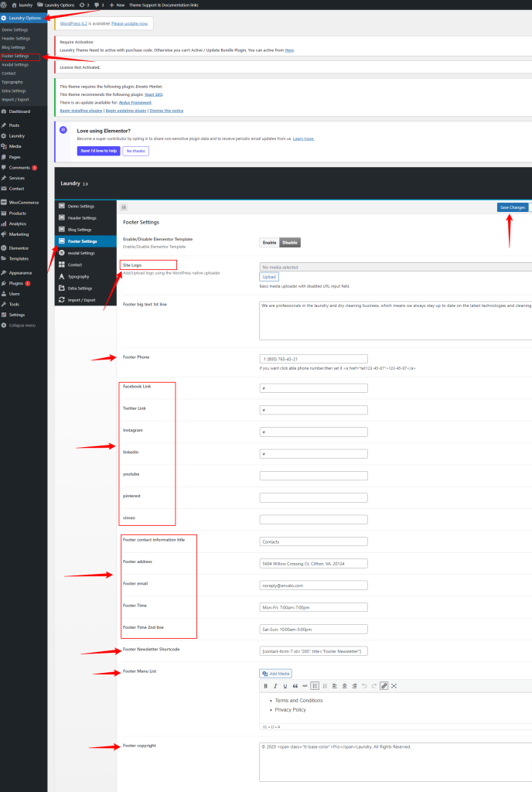The width and height of the screenshot is (532, 792).
Task: Click the WordPress logo in admin bar
Action: (x=4, y=5)
